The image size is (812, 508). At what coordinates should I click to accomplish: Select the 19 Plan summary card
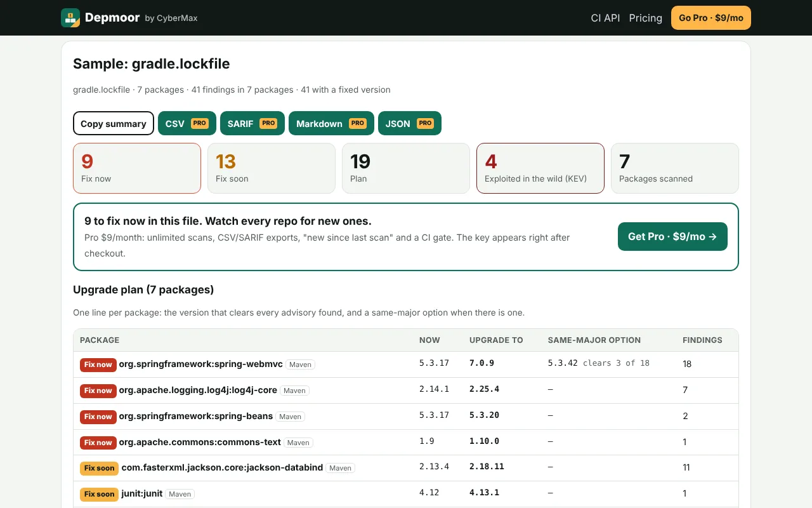click(x=406, y=168)
